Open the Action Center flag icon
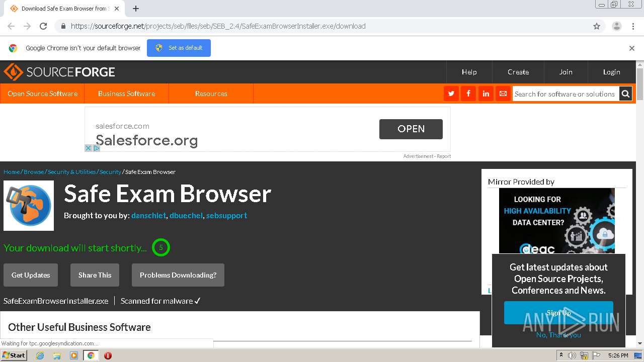The width and height of the screenshot is (644, 362). click(x=596, y=355)
